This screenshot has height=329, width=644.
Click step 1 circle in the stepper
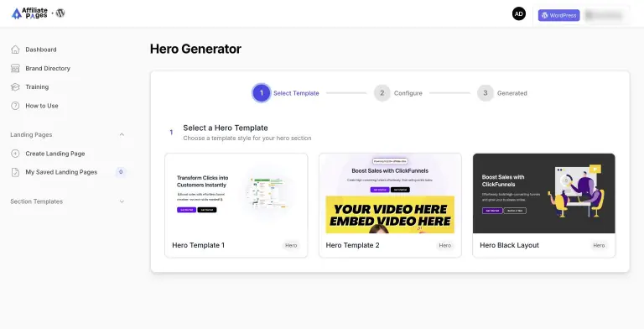tap(262, 93)
